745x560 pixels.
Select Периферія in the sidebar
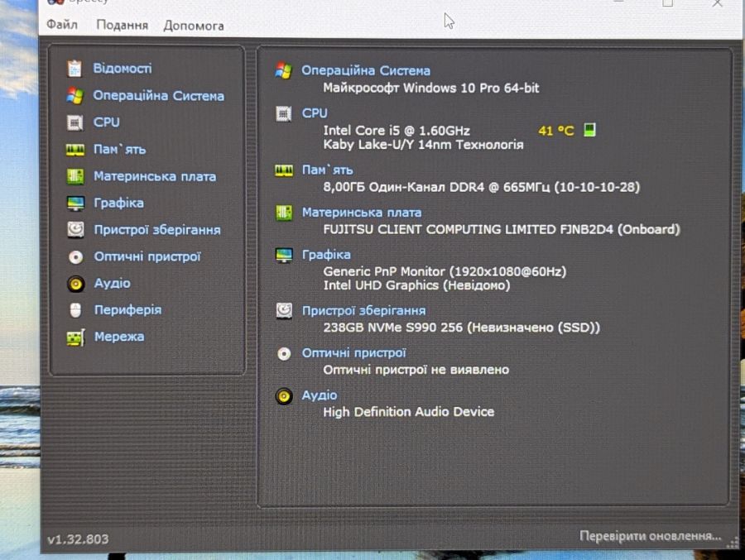pyautogui.click(x=127, y=310)
